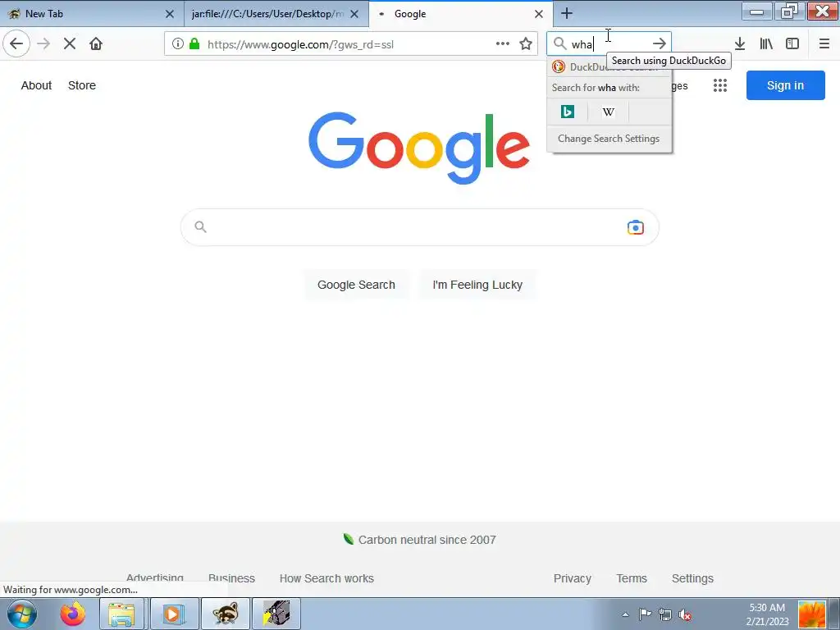
Task: Close the New Tab tab
Action: [169, 14]
